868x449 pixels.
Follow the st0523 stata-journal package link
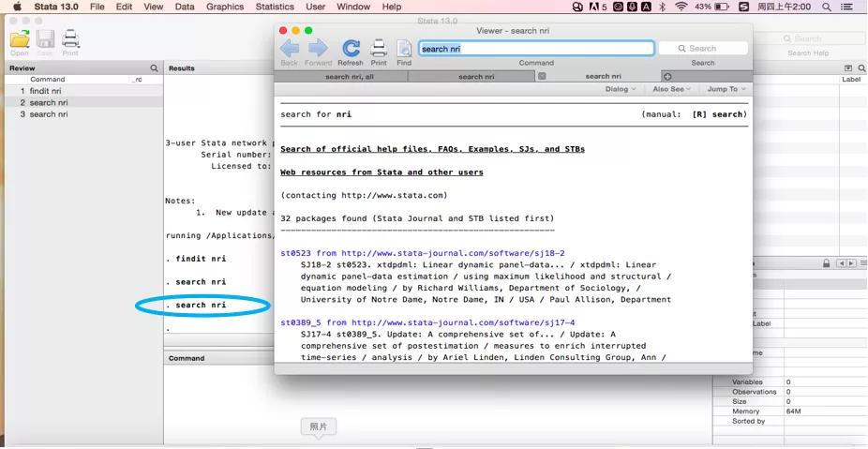click(x=423, y=253)
